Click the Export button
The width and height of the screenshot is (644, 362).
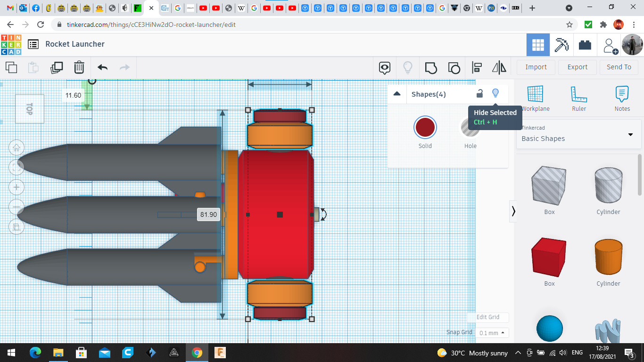pos(577,67)
